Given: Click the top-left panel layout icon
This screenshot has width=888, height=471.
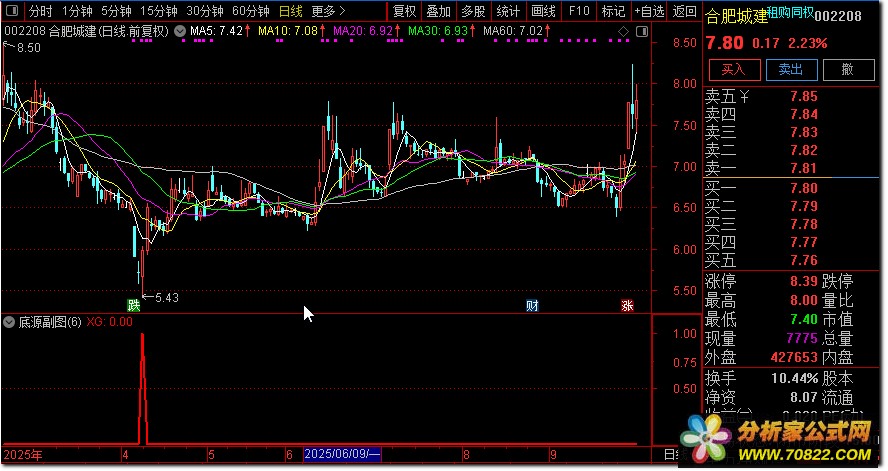Looking at the screenshot, I should click(12, 12).
